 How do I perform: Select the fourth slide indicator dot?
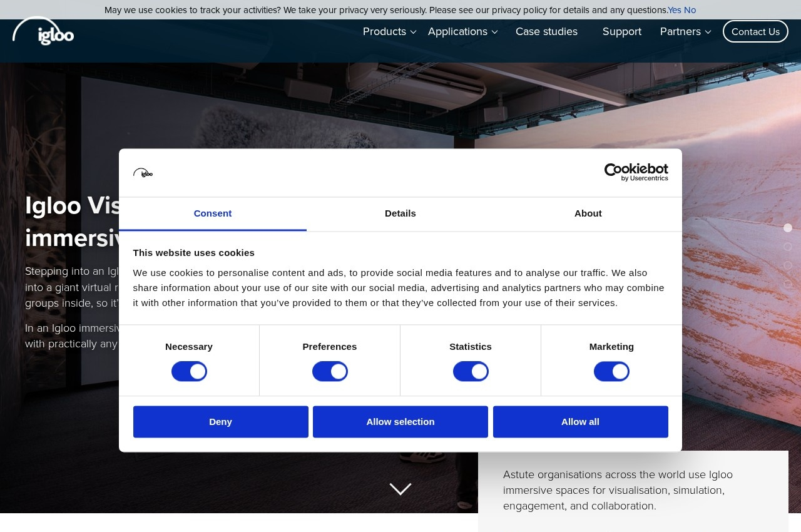point(788,284)
